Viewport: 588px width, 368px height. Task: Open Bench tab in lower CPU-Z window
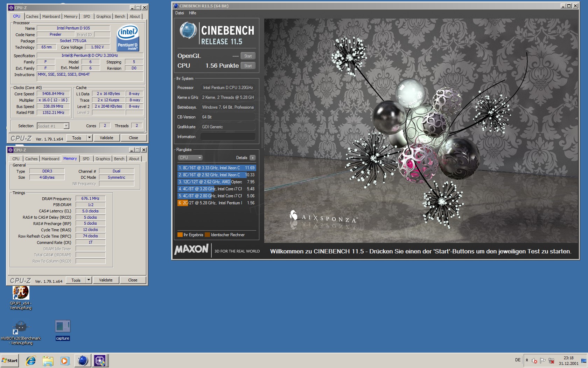point(119,159)
